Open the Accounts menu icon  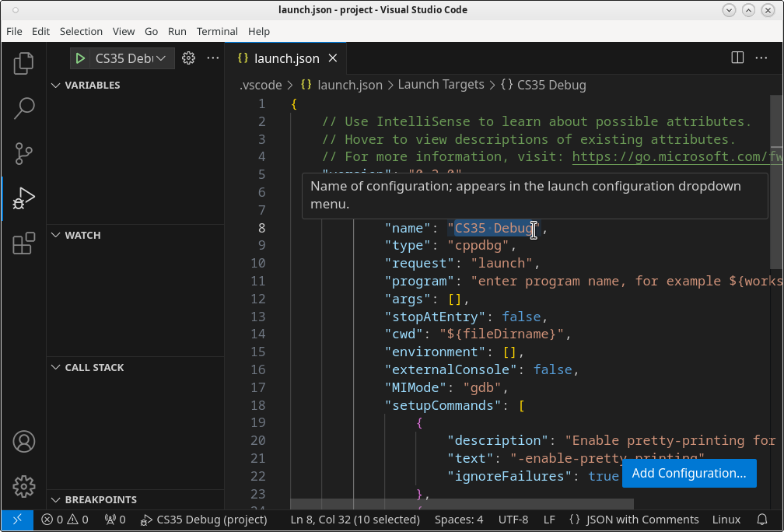point(23,442)
